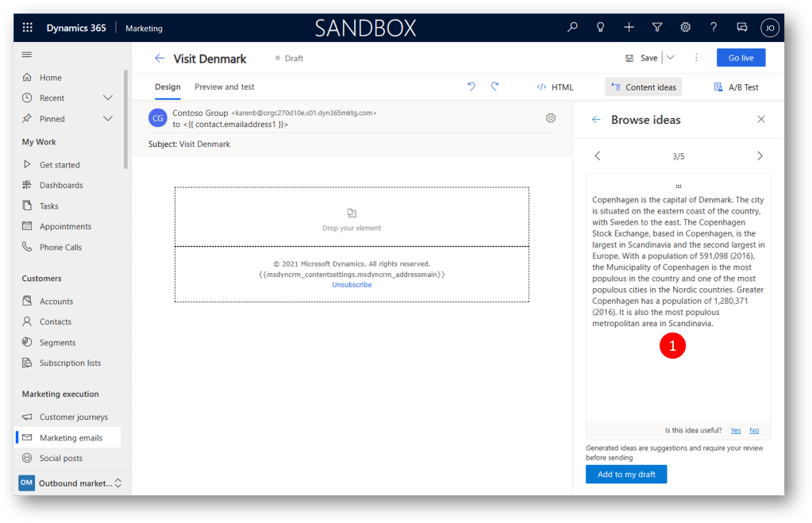
Task: Click the search magnifier icon in header
Action: point(572,28)
